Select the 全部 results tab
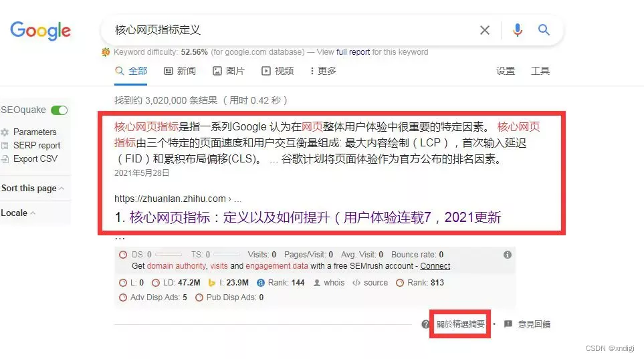 (131, 71)
